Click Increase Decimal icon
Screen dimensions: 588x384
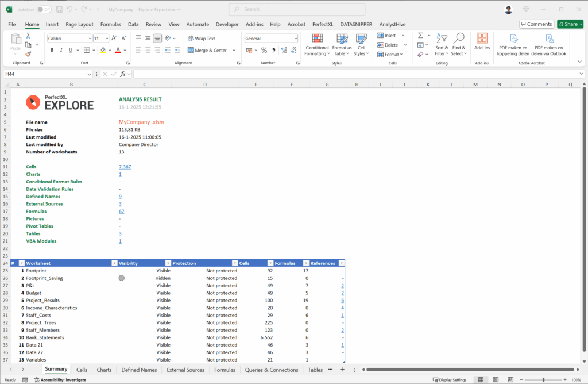click(x=284, y=50)
